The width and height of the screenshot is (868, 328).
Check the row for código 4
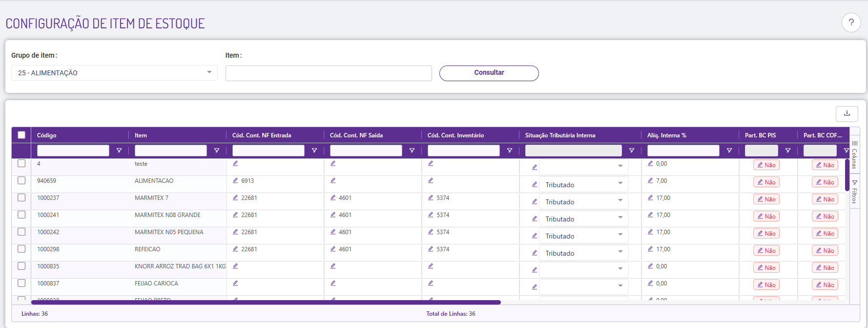[x=21, y=163]
